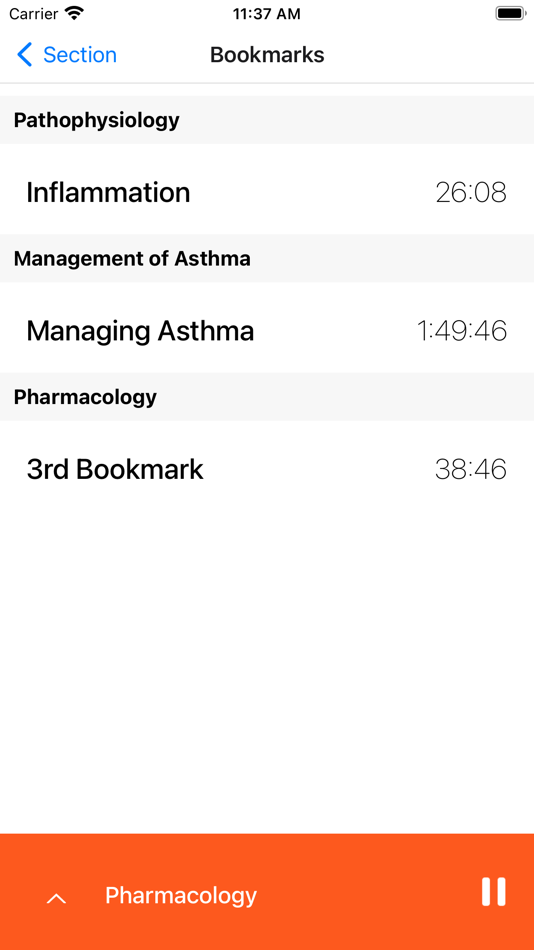Viewport: 534px width, 950px height.
Task: Jump to the 26:08 timestamp
Action: (471, 193)
